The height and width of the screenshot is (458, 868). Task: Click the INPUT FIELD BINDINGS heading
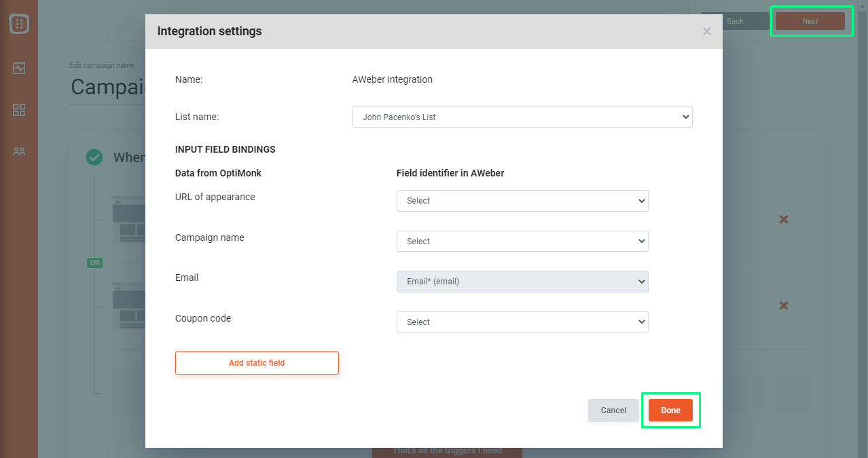coord(225,150)
